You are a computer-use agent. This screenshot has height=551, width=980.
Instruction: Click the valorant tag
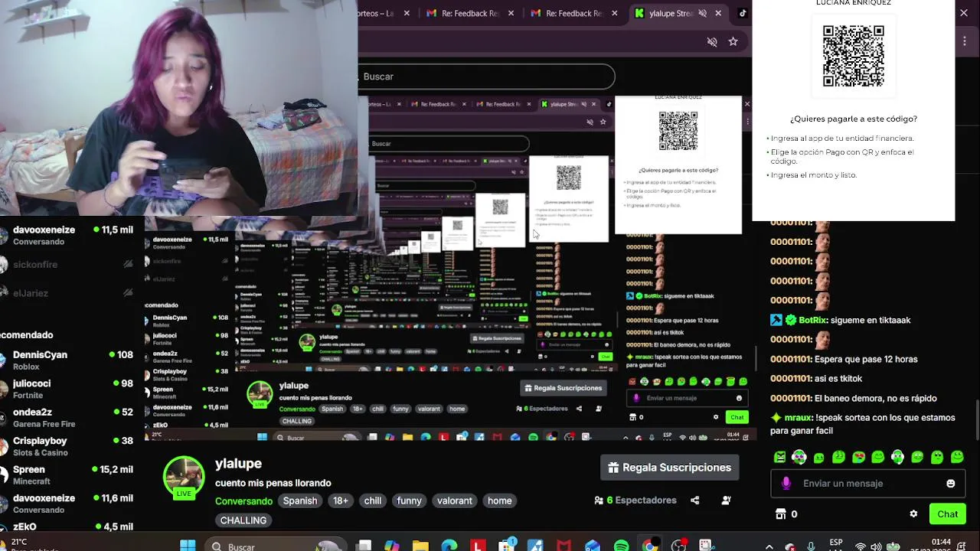455,500
